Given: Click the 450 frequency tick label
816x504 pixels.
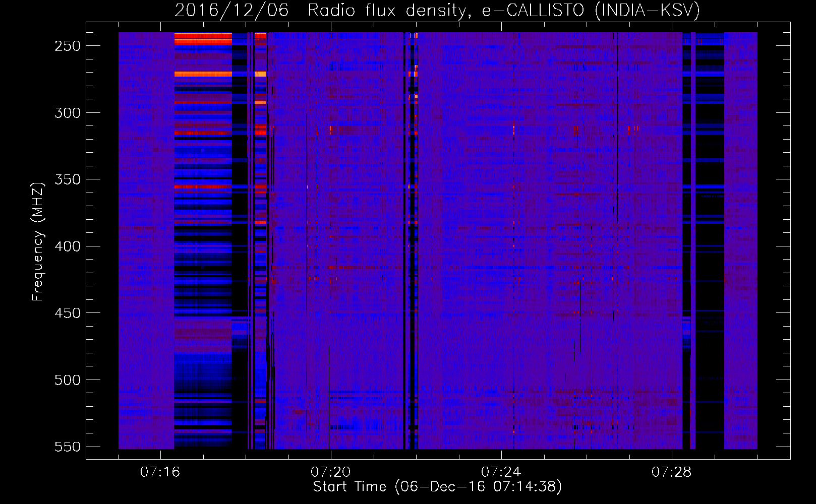Looking at the screenshot, I should (68, 313).
